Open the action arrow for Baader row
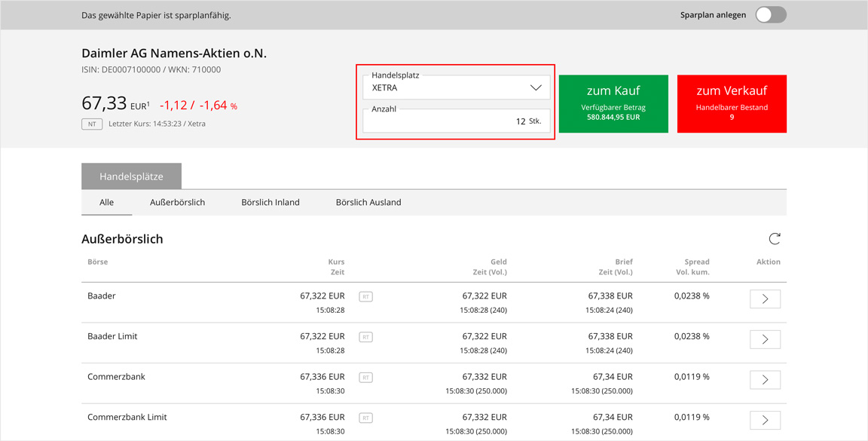This screenshot has width=868, height=441. (x=765, y=299)
